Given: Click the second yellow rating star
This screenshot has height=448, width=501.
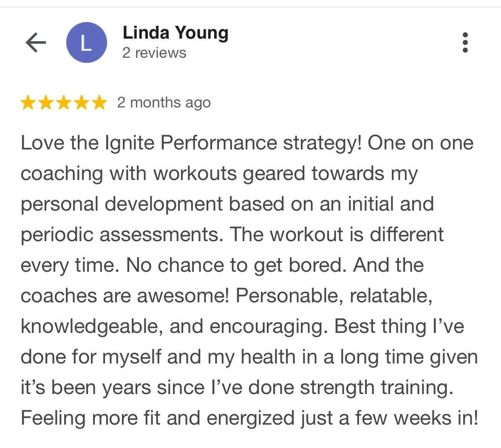Looking at the screenshot, I should tap(46, 103).
